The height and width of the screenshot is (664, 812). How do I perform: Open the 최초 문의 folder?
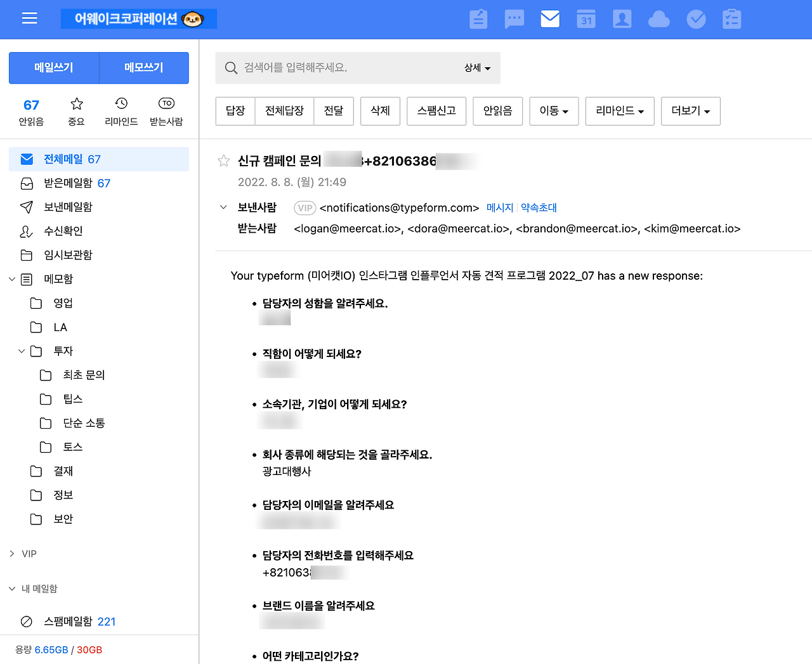[84, 375]
